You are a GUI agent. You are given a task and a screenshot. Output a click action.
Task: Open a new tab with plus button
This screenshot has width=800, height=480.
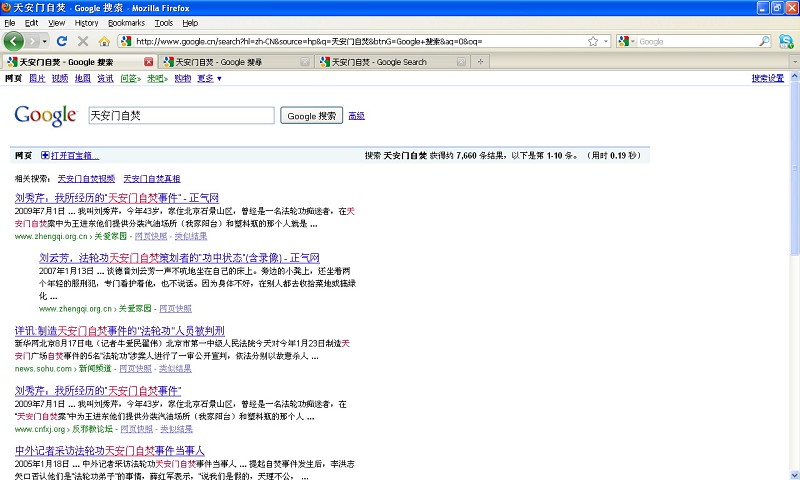(x=481, y=62)
